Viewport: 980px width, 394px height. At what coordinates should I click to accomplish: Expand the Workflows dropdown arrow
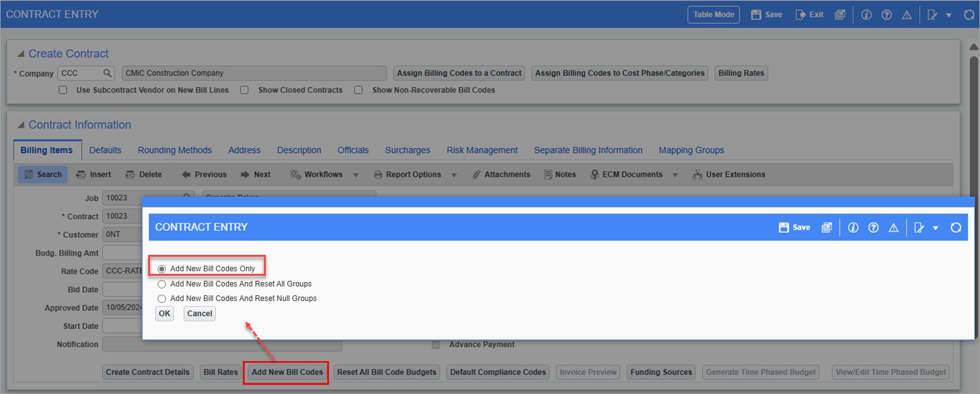coord(356,175)
